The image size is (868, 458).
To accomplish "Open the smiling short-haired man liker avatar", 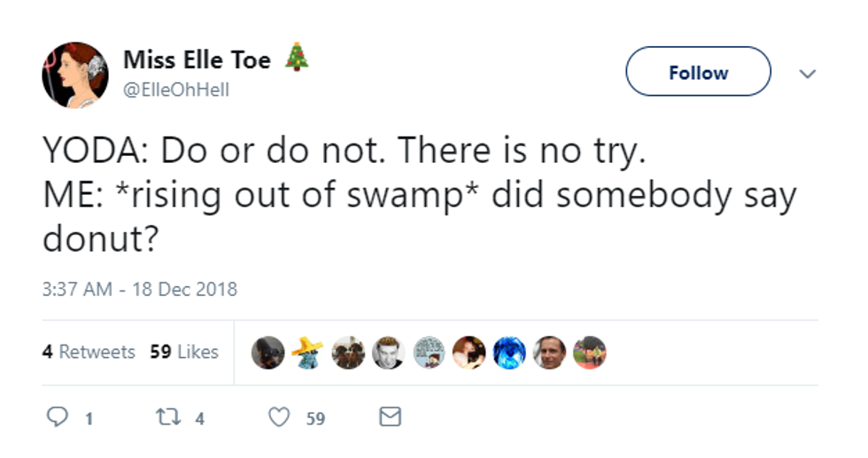I will point(549,353).
